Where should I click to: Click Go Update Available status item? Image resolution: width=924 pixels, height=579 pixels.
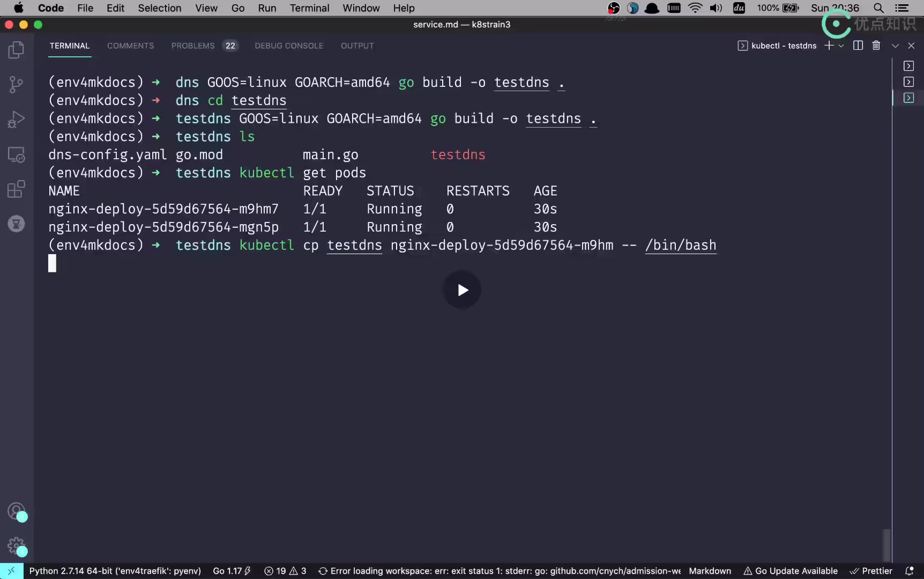(791, 571)
